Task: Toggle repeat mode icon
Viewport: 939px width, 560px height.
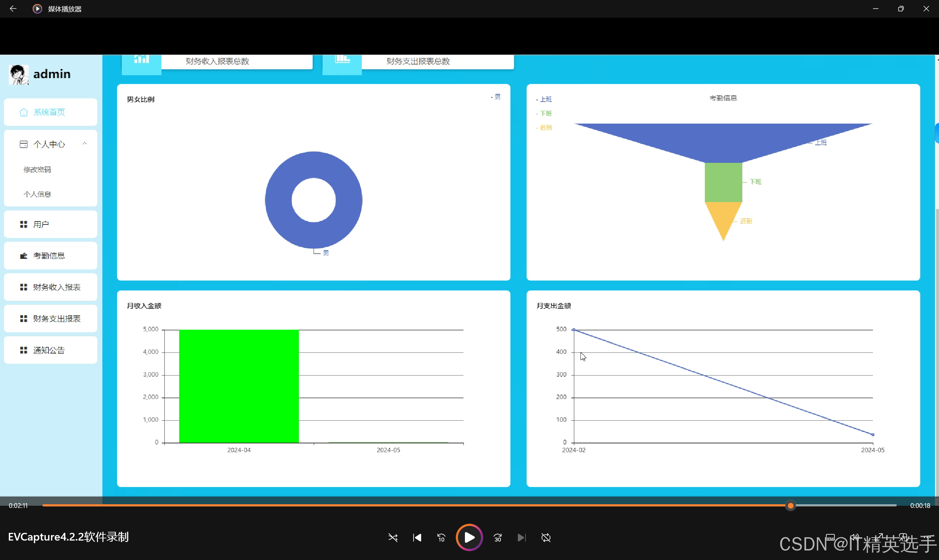Action: click(x=546, y=537)
